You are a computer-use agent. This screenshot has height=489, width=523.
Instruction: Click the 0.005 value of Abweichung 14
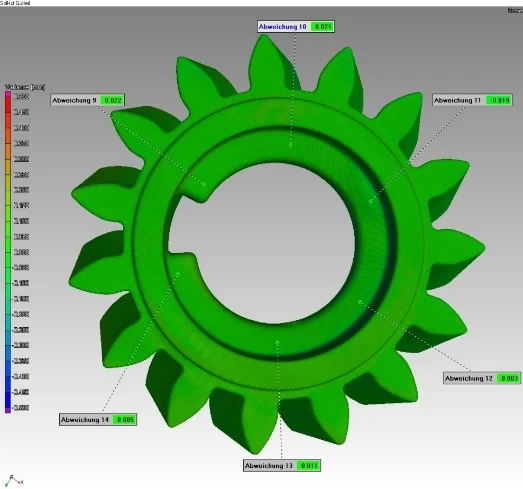pyautogui.click(x=124, y=420)
